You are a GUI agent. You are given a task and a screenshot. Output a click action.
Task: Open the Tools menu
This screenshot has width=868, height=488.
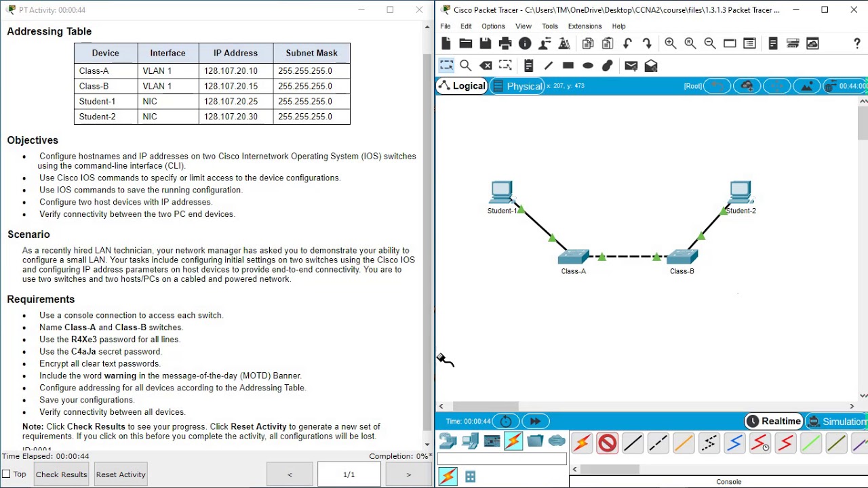click(x=549, y=26)
